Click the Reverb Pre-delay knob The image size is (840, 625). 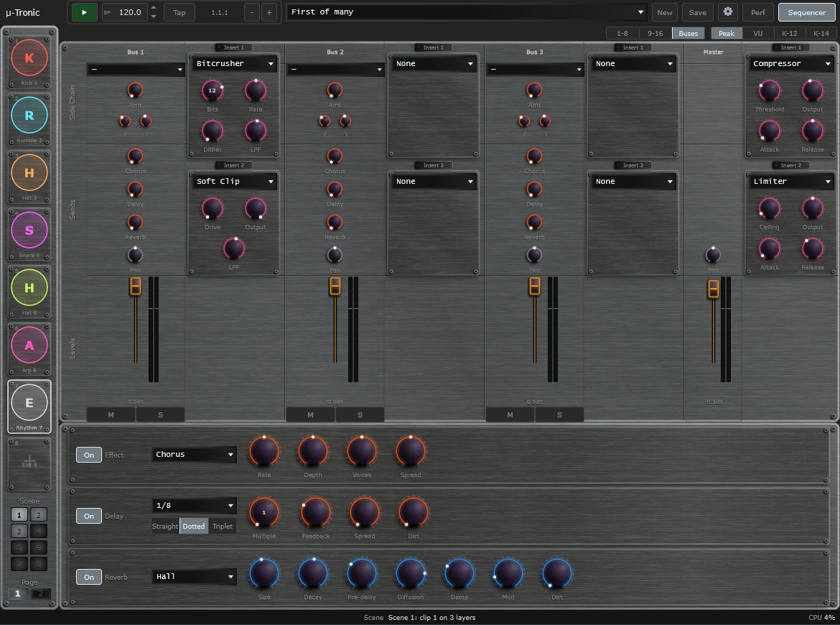(x=362, y=573)
